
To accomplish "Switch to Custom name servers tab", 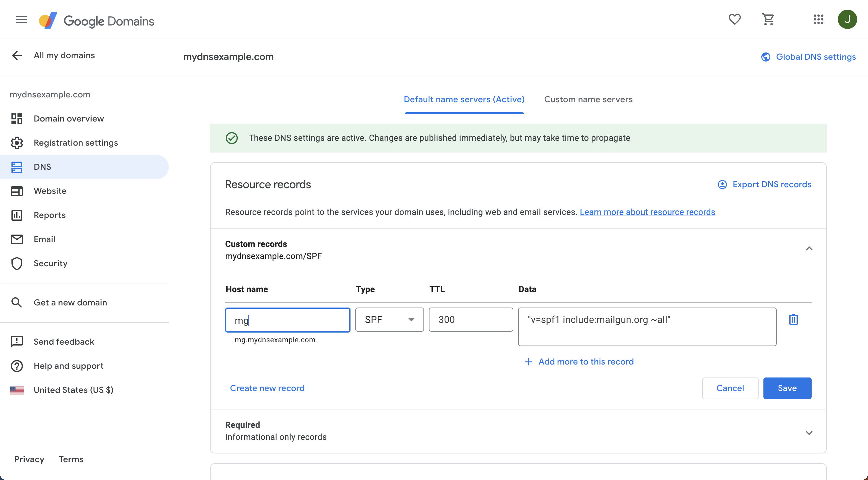I will point(588,99).
